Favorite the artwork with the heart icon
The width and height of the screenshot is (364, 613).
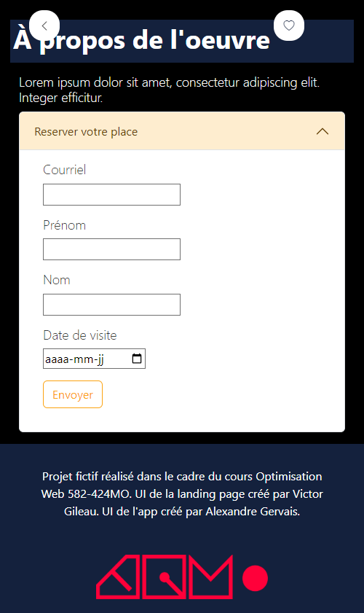289,26
